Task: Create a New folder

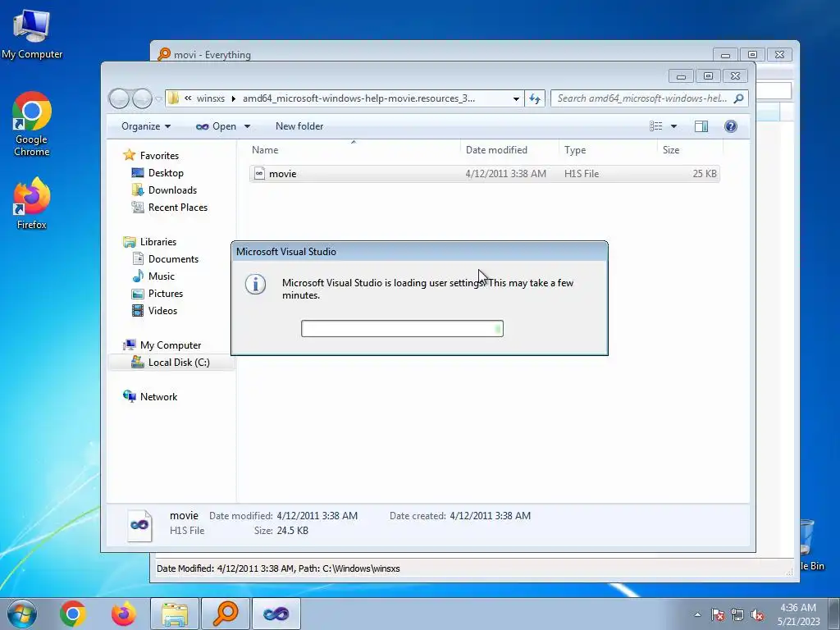Action: (x=299, y=126)
